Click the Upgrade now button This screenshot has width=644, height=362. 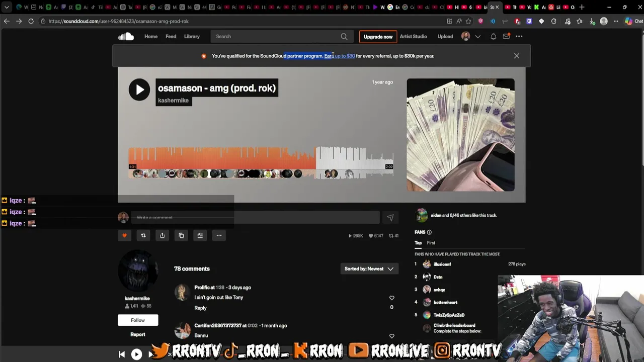(x=378, y=37)
